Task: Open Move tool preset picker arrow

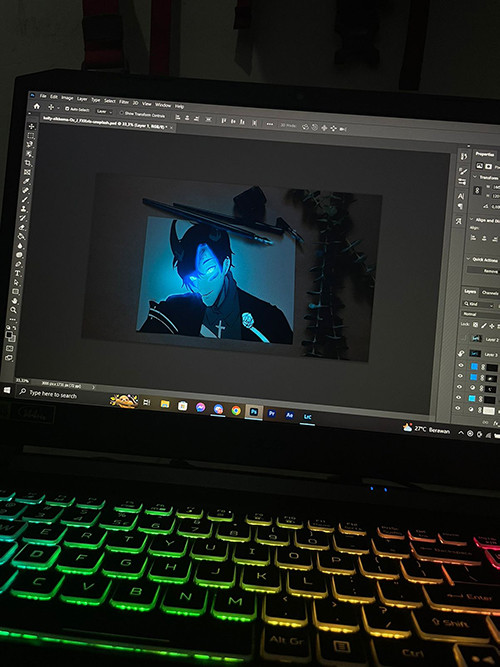Action: (58, 108)
